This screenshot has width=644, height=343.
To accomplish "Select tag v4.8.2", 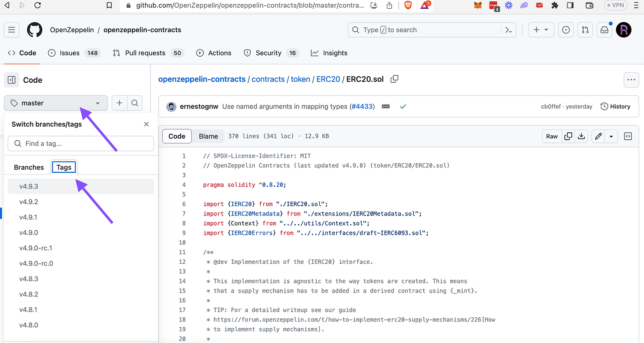I will click(x=81, y=294).
